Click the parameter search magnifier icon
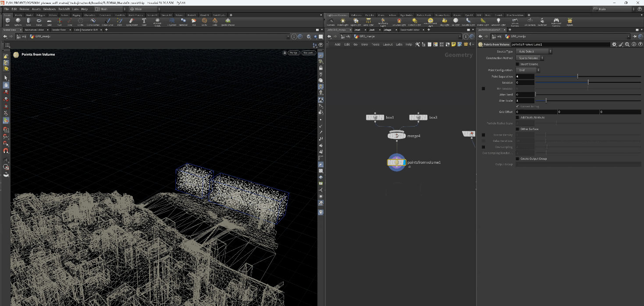Viewport: 644px width, 306px height. point(627,45)
